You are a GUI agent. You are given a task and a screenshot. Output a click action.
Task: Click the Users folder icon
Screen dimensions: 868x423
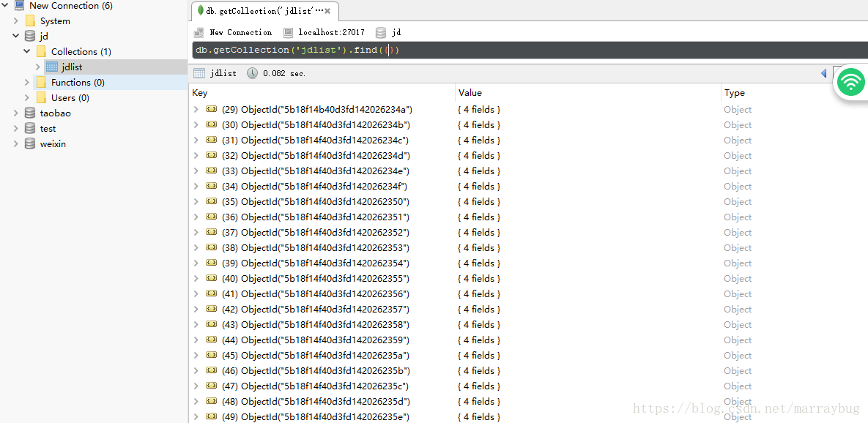point(41,98)
